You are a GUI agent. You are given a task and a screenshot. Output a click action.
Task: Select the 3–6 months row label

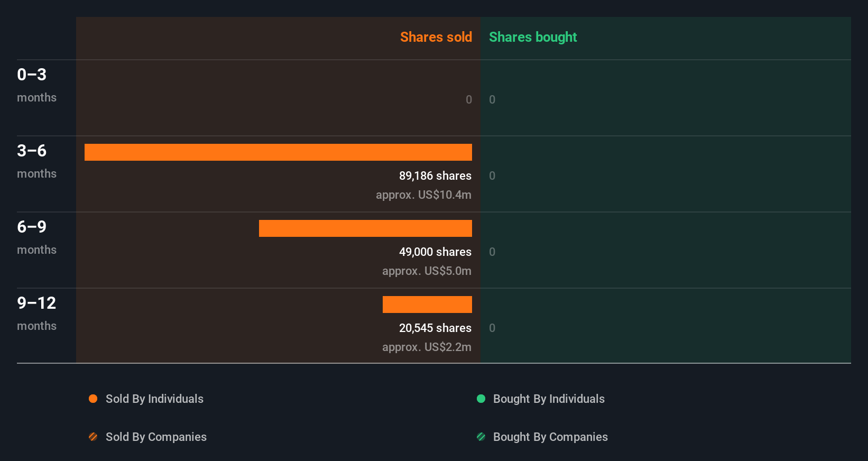pyautogui.click(x=36, y=161)
